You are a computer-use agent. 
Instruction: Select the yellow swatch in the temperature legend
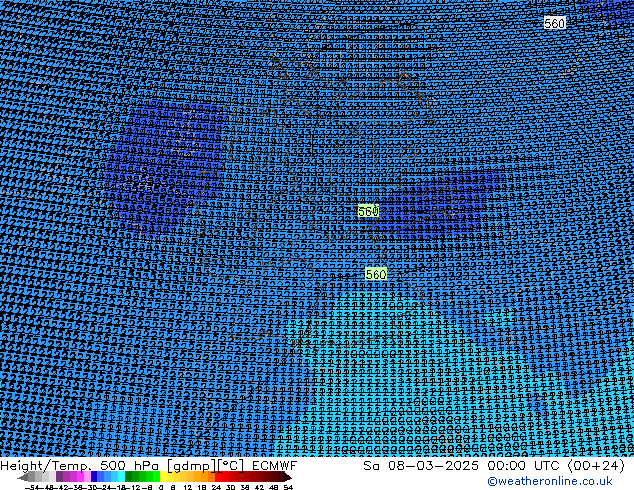(x=163, y=477)
